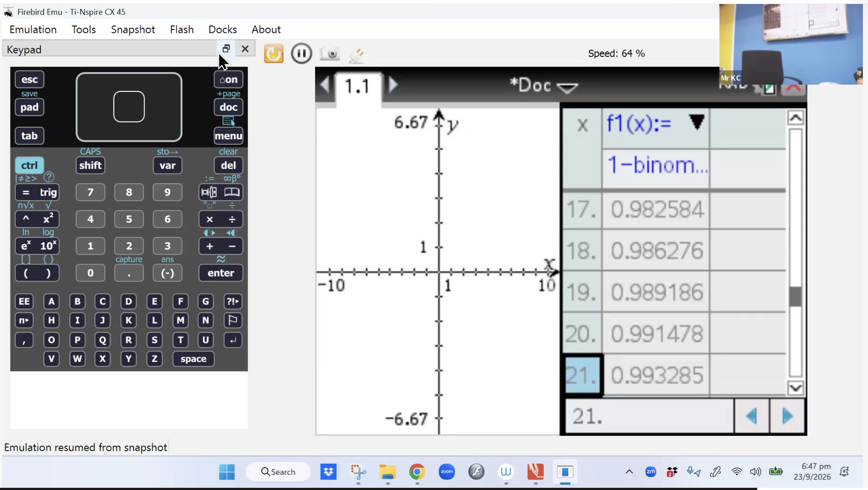This screenshot has height=490, width=868.
Task: Open Zoom from the taskbar
Action: 446,472
